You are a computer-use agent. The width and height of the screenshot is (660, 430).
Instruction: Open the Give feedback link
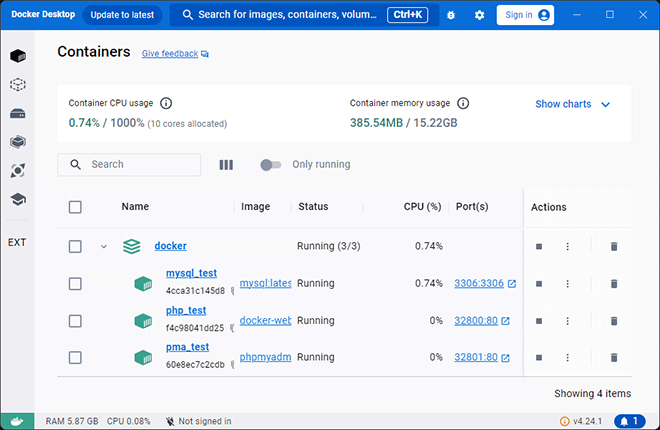click(x=175, y=54)
